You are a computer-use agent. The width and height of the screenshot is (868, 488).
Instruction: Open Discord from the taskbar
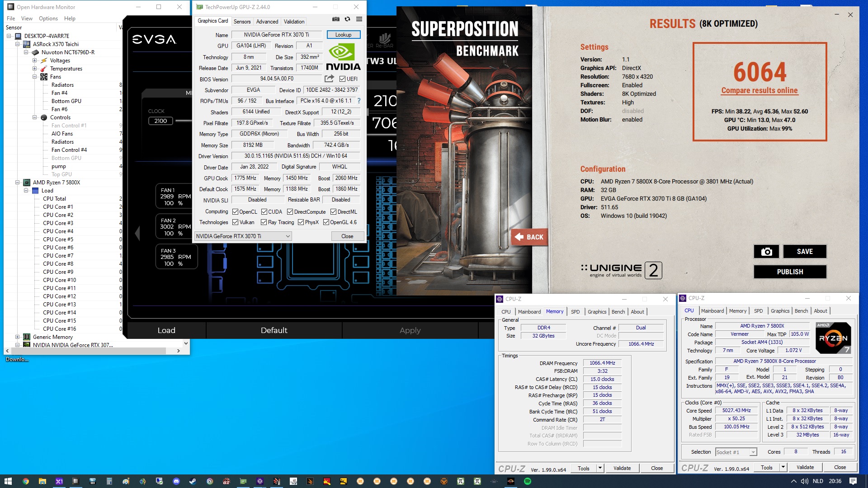[176, 481]
